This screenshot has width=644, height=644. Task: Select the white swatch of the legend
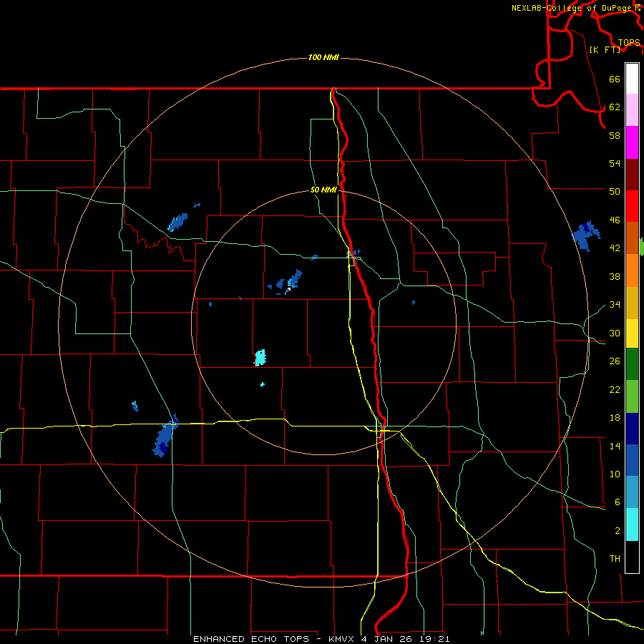coord(632,79)
